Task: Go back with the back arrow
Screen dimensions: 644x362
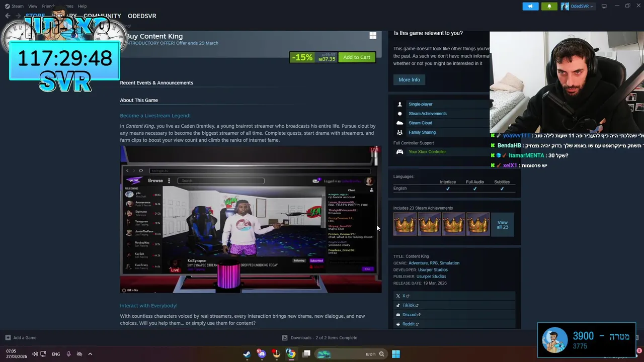Action: coord(8,16)
